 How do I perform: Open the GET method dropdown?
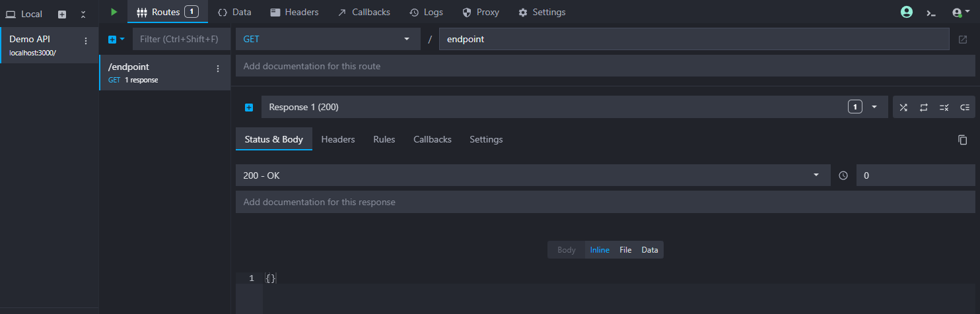(x=328, y=39)
